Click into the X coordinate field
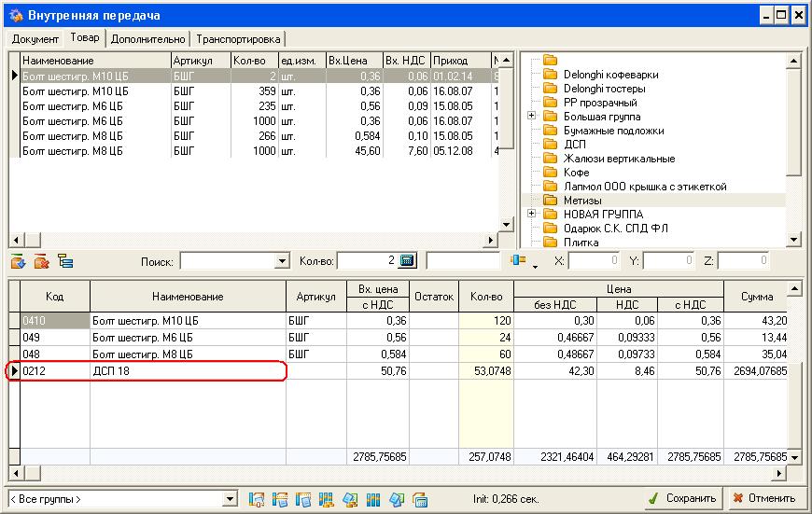This screenshot has width=812, height=514. click(x=594, y=261)
